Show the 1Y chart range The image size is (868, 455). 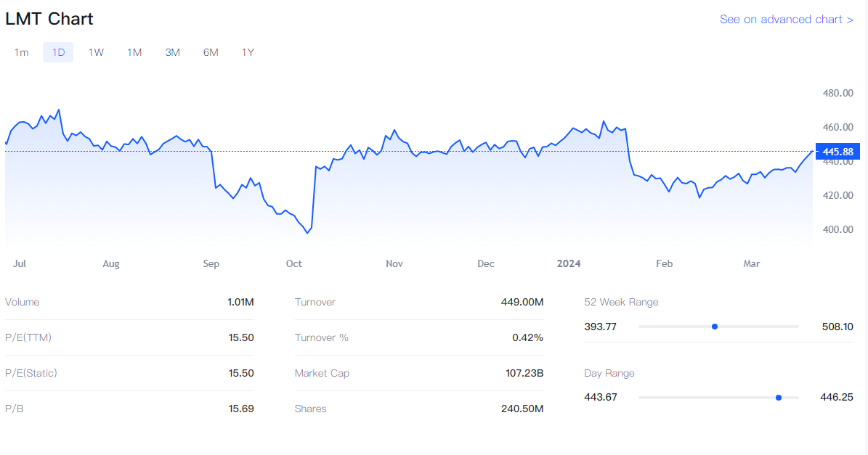[248, 52]
